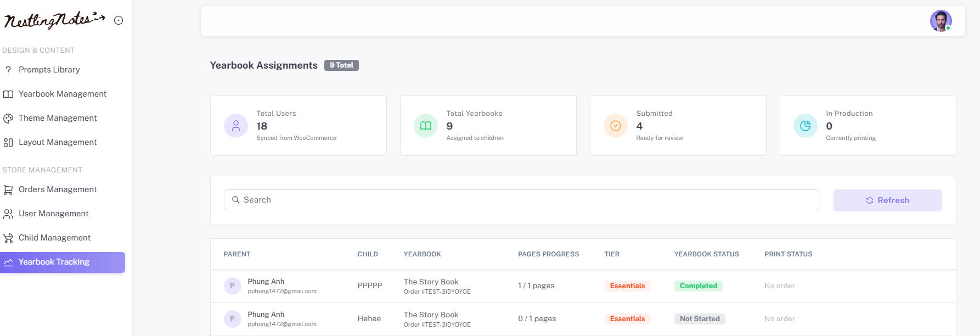
Task: Click the 1 / 1 pages progress
Action: pos(536,286)
